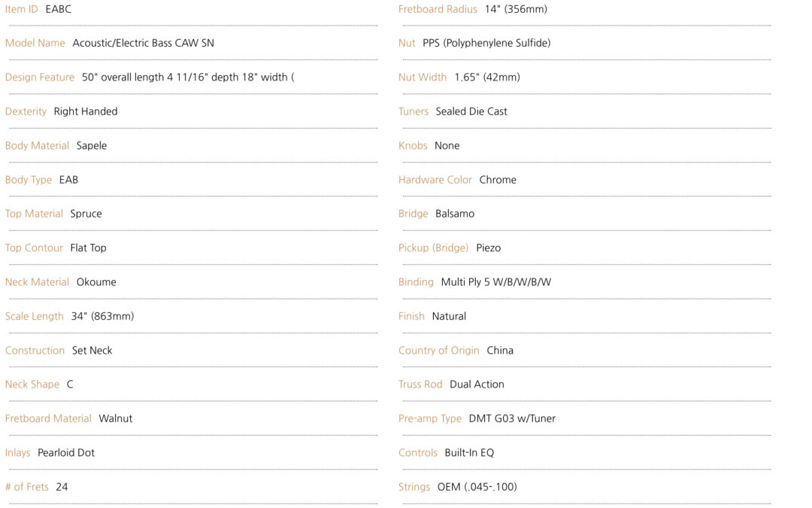Click the Pre-amp Type DMT G03 value

tap(512, 418)
